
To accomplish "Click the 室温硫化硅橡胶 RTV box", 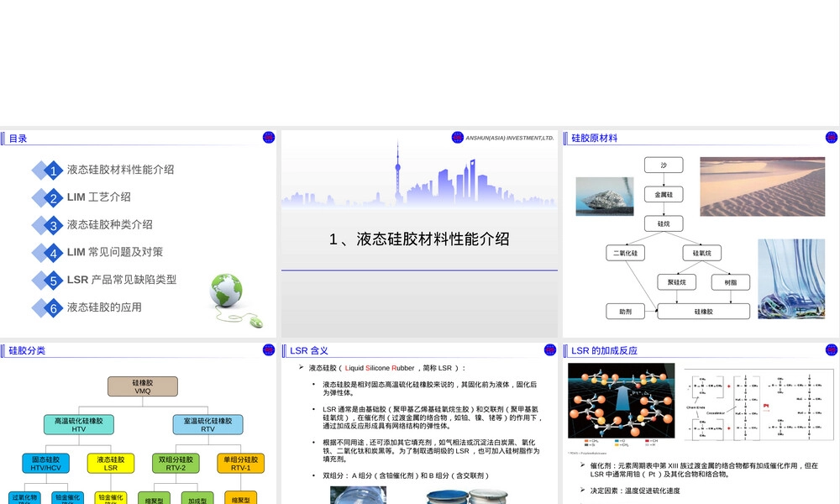I will pyautogui.click(x=207, y=425).
